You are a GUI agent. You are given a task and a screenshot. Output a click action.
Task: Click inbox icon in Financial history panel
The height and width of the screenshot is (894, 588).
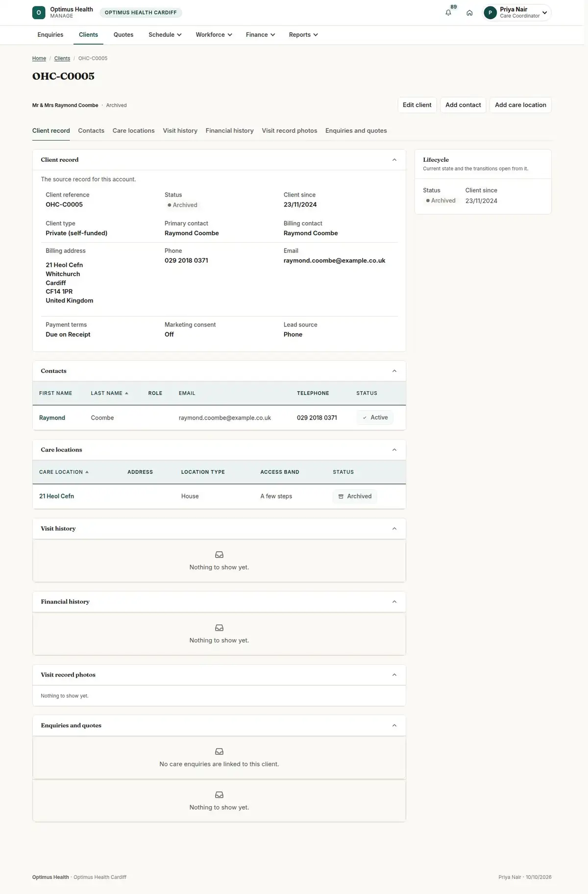pyautogui.click(x=219, y=628)
